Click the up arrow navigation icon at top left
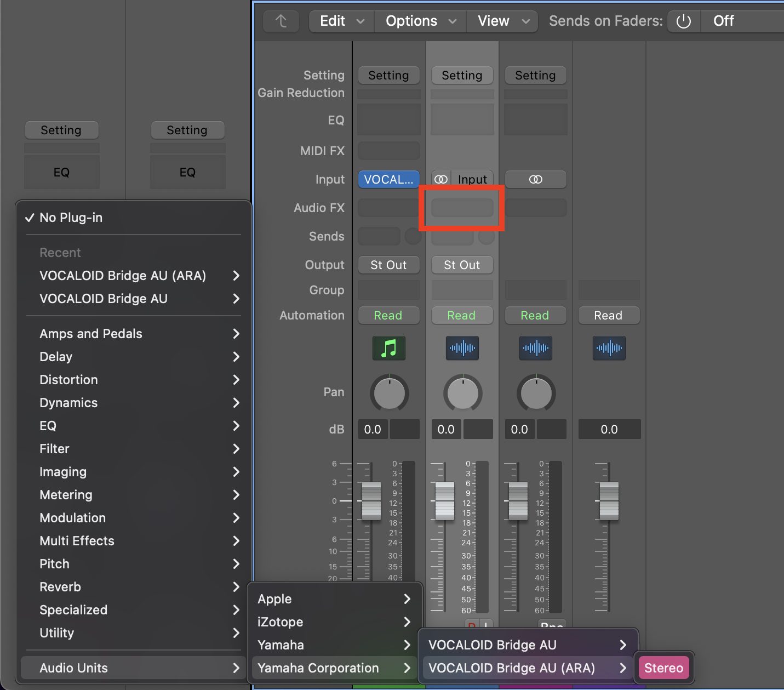This screenshot has height=690, width=784. click(281, 21)
